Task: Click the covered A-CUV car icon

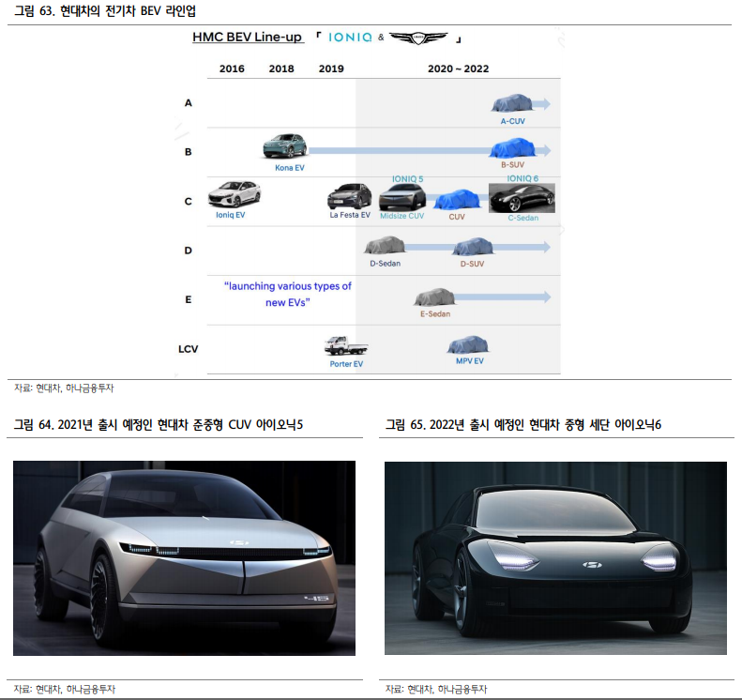Action: (x=511, y=103)
